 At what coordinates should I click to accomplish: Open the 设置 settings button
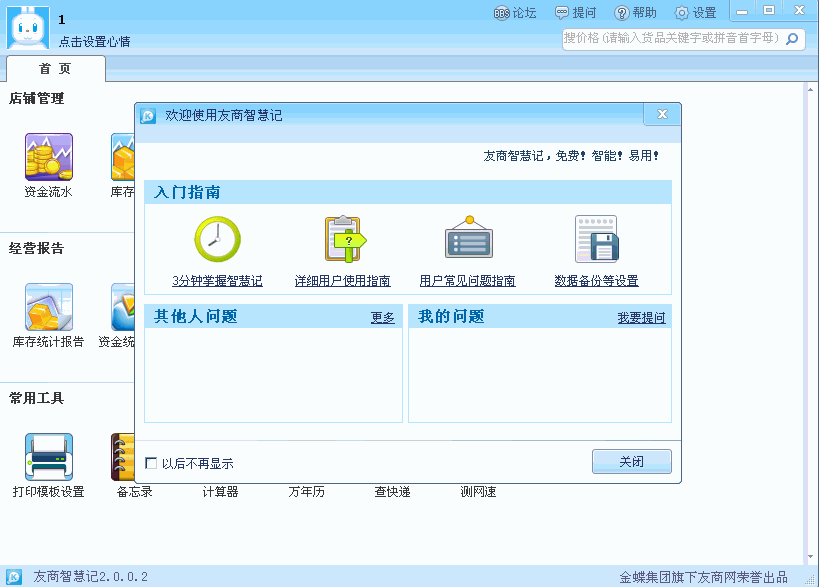(x=695, y=13)
